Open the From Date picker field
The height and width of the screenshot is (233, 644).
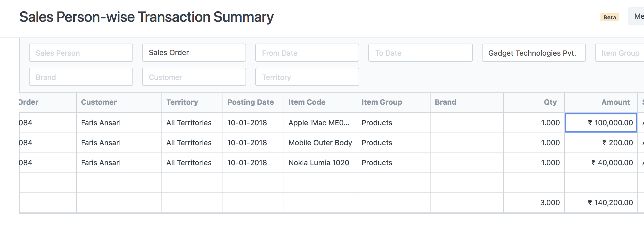307,53
